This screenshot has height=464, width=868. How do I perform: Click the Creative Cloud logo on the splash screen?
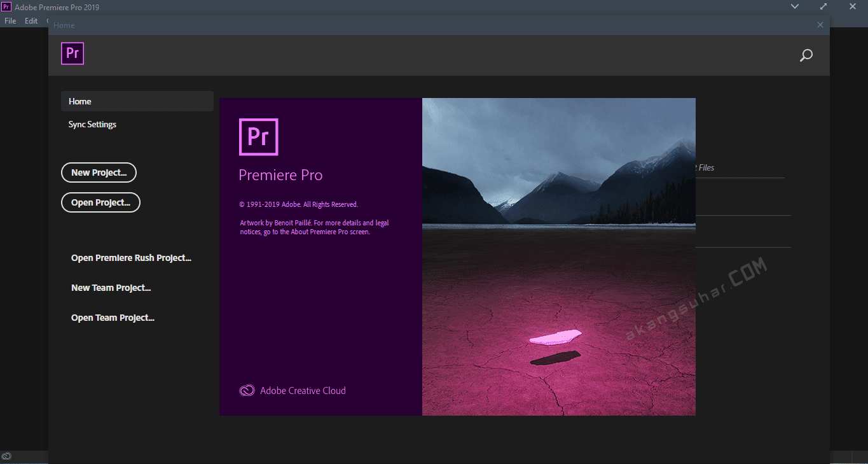click(x=247, y=391)
